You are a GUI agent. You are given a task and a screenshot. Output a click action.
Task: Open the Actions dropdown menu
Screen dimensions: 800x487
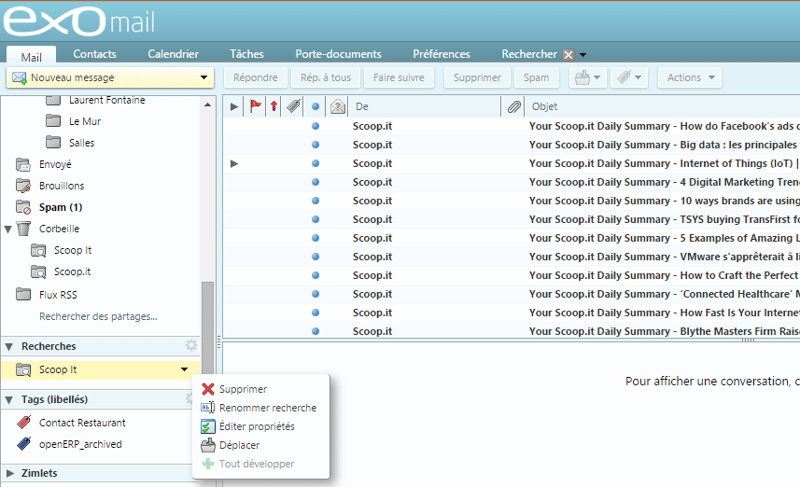[x=690, y=78]
